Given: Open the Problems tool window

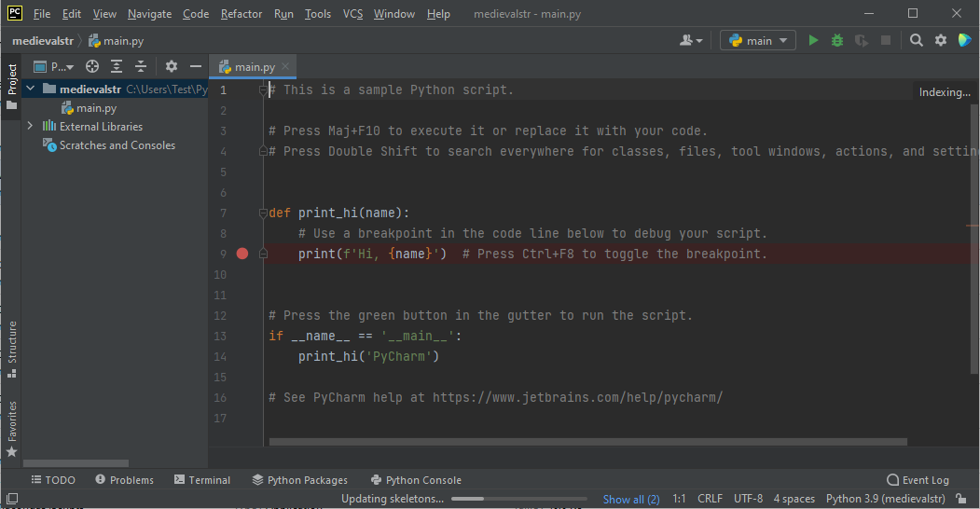Looking at the screenshot, I should (x=124, y=480).
